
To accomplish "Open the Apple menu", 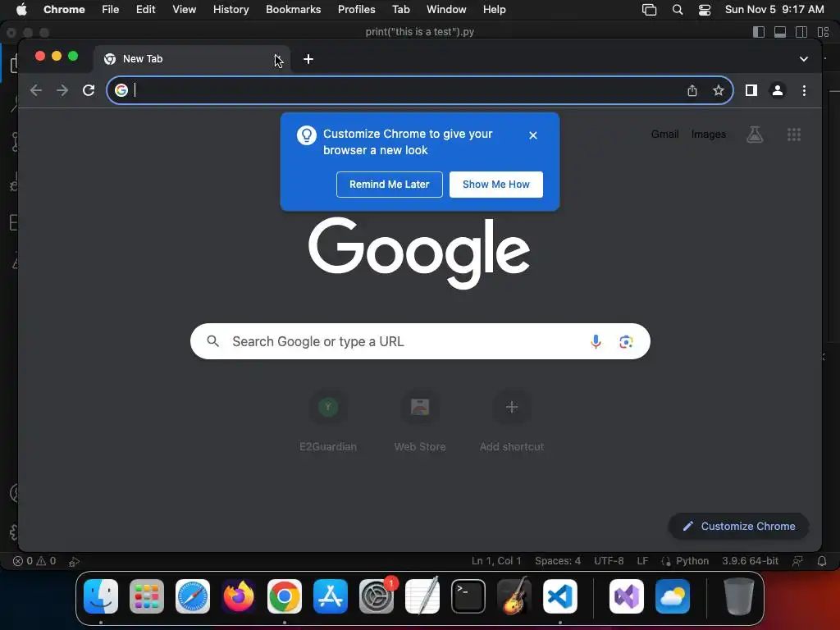I will [21, 10].
